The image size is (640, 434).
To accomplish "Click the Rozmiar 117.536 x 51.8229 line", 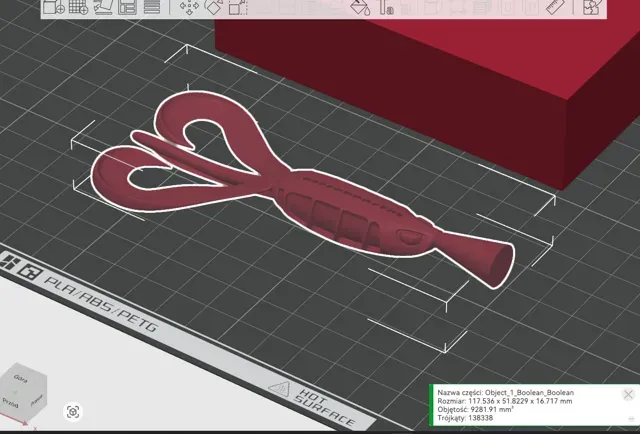I will pos(504,401).
